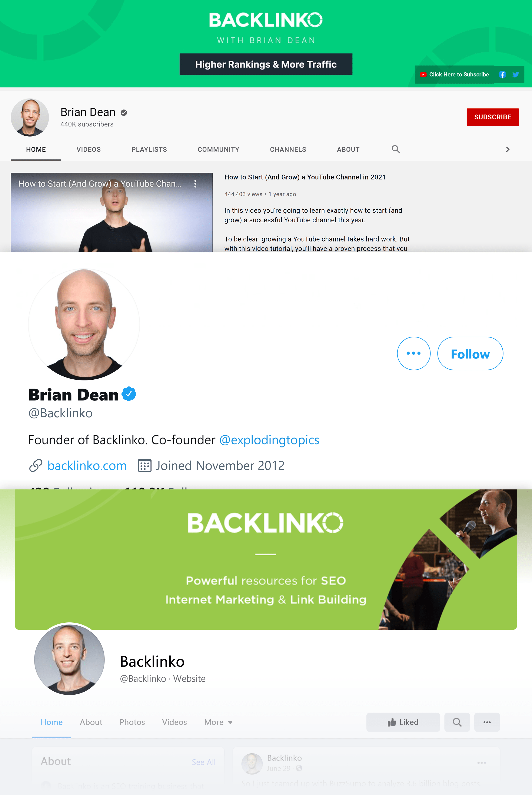Screen dimensions: 532x795
Task: Click the Twitter three-dots more button
Action: point(414,353)
